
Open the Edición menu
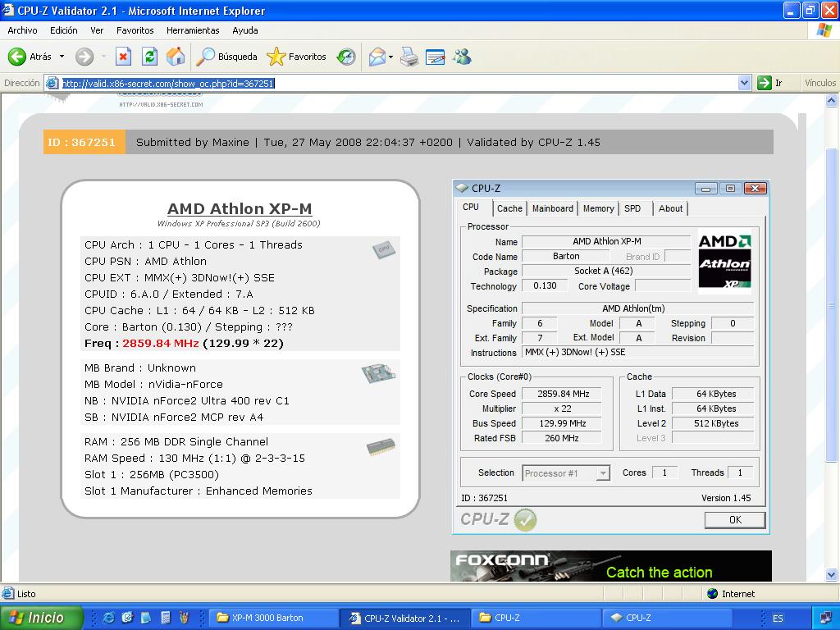tap(64, 30)
